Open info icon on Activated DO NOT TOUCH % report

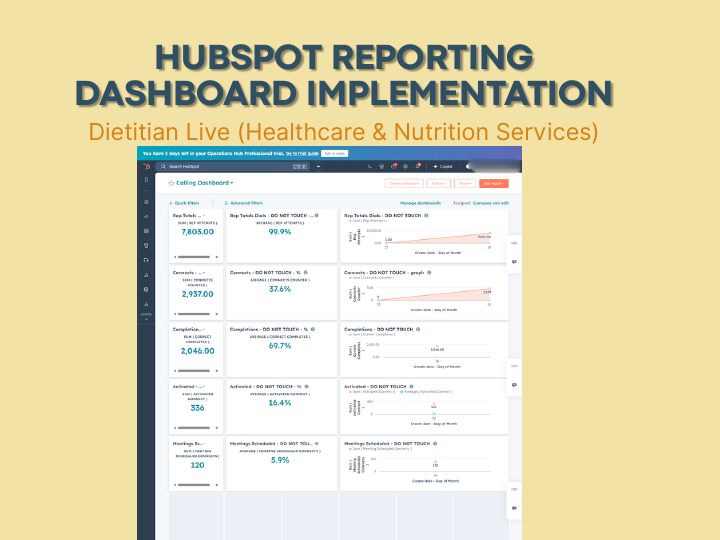tap(306, 387)
